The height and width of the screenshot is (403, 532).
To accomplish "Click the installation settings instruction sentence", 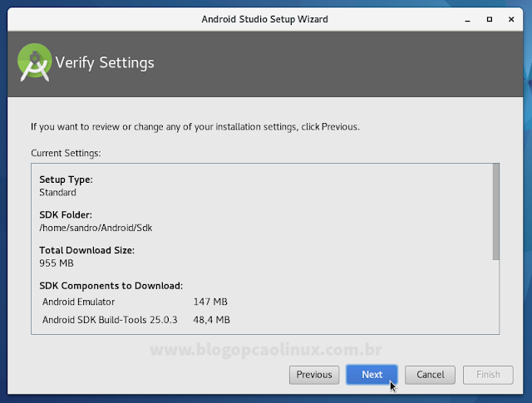I will coord(195,127).
